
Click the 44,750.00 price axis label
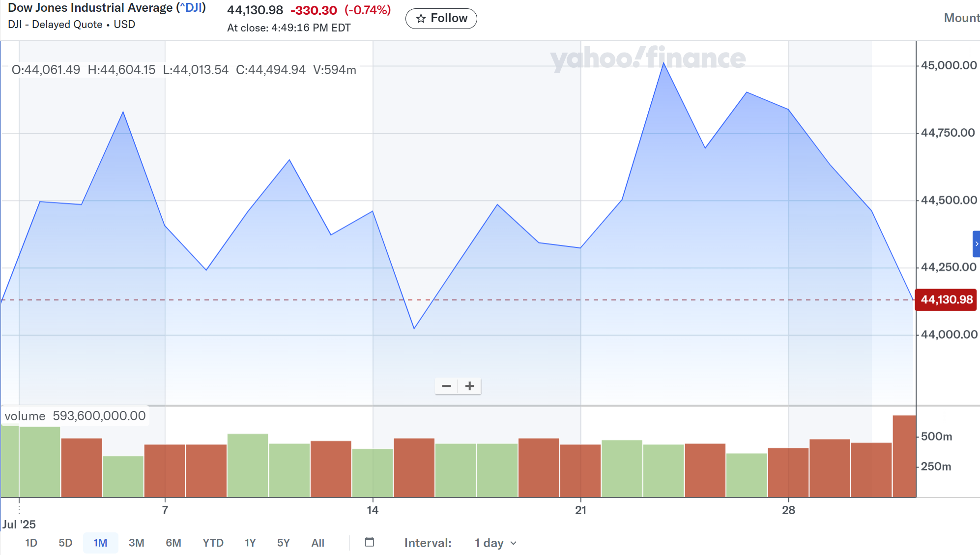tap(948, 133)
